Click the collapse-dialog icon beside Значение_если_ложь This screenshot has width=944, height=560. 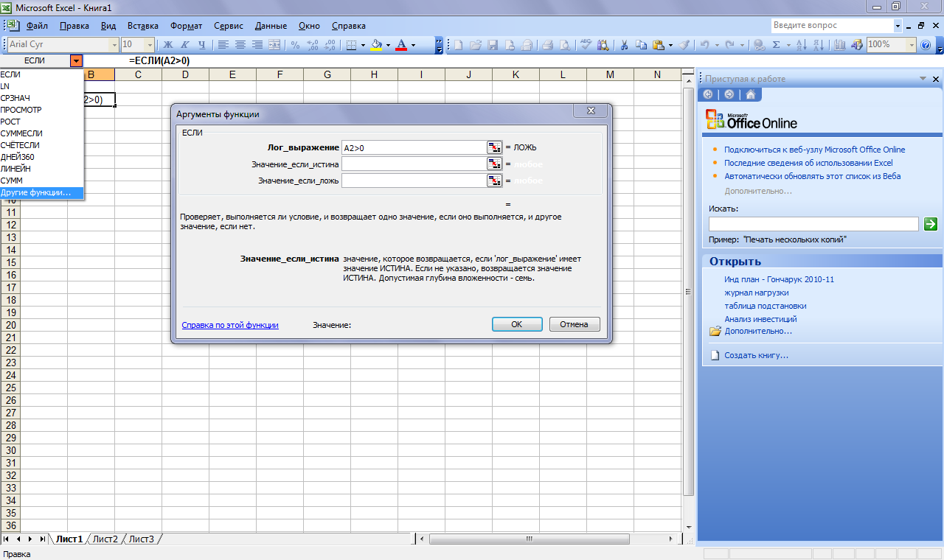coord(494,181)
